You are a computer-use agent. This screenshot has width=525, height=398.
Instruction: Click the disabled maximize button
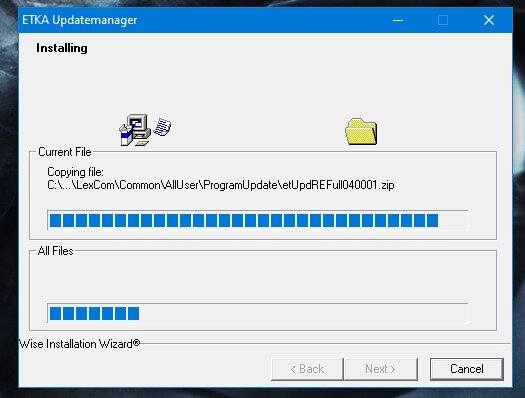[443, 20]
